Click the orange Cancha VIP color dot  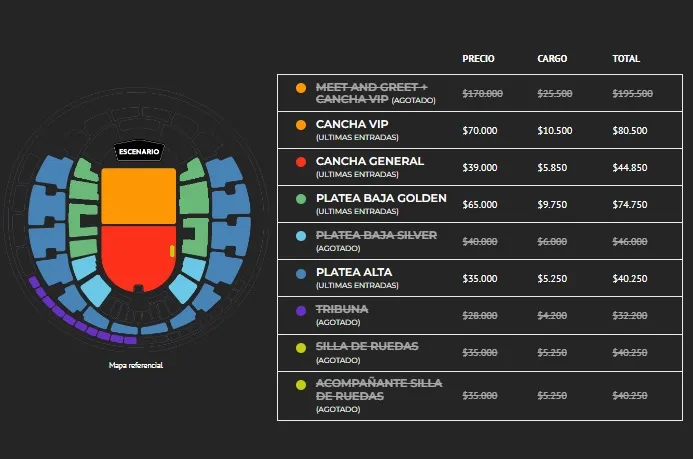(x=301, y=125)
